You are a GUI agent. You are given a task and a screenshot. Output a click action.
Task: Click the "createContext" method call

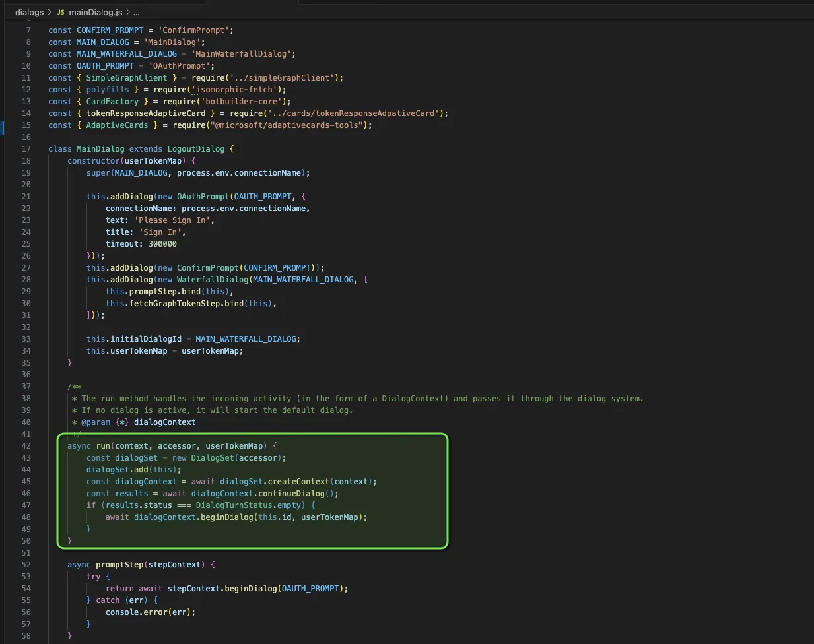pos(298,482)
